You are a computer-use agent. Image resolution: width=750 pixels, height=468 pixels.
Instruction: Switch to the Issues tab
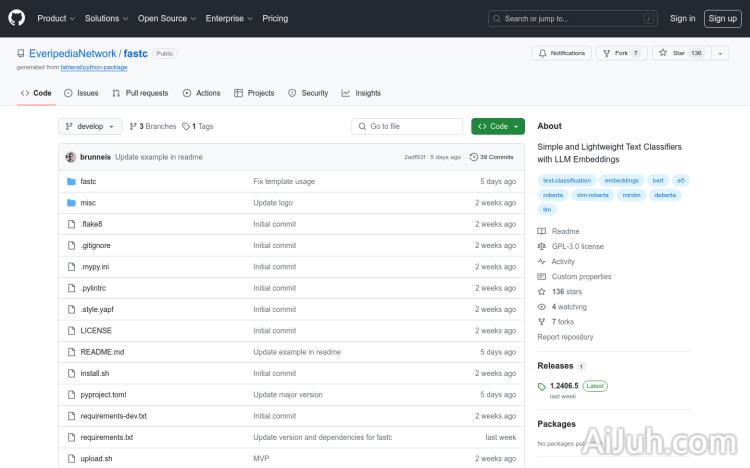pyautogui.click(x=81, y=93)
